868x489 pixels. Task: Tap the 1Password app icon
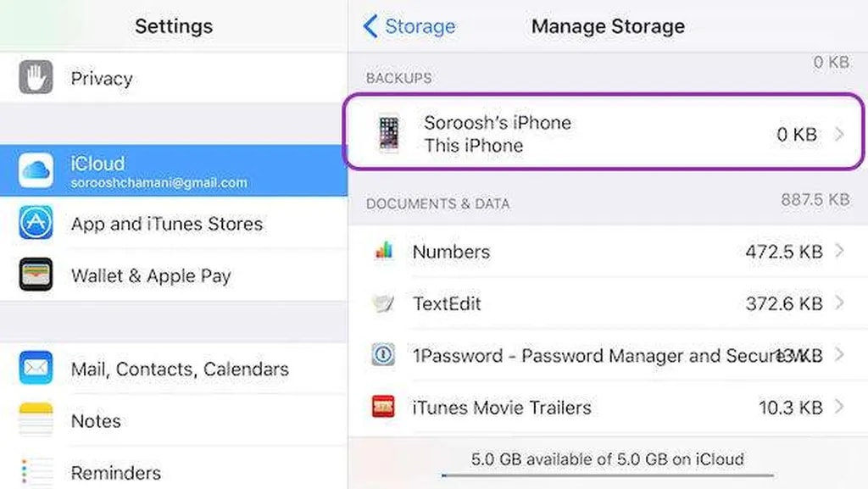pyautogui.click(x=384, y=355)
